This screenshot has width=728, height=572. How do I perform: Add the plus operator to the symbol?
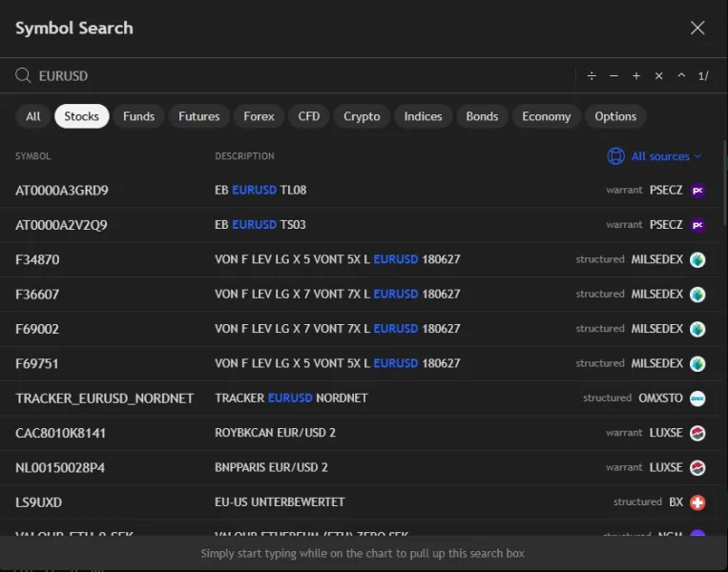[x=636, y=76]
